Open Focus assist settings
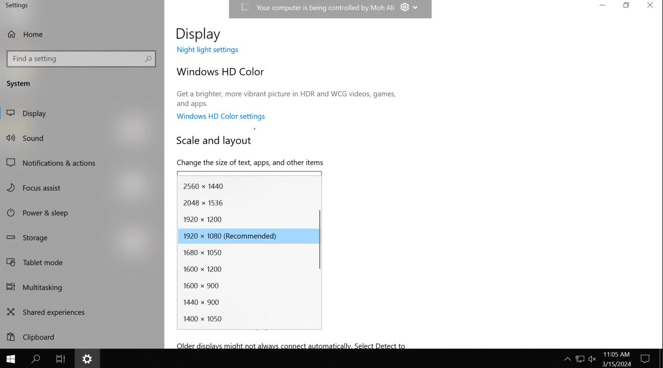This screenshot has width=663, height=368. tap(41, 188)
